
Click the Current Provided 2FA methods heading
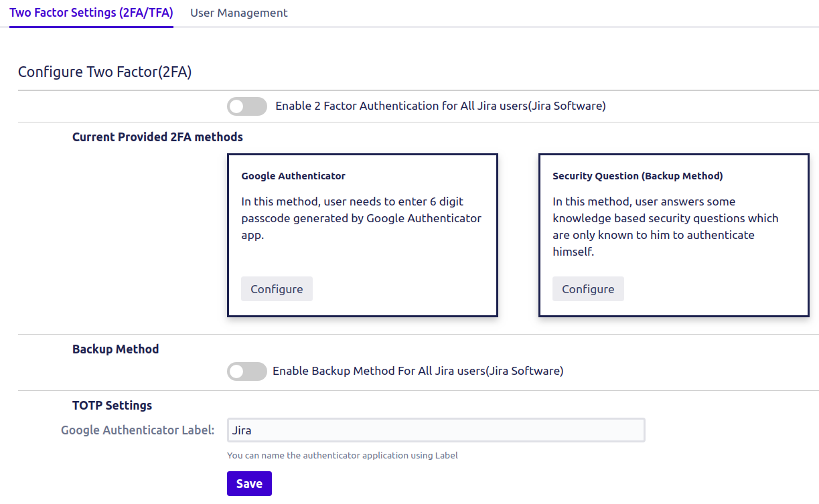(x=157, y=137)
